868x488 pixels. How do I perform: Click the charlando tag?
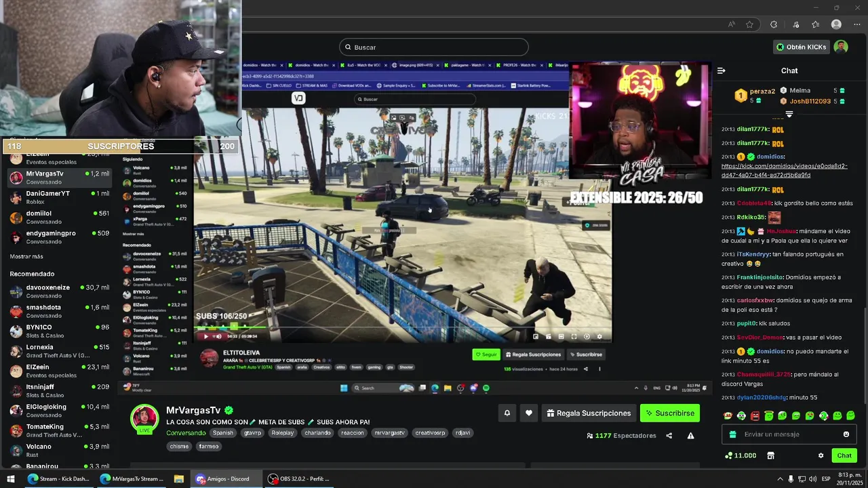coord(317,432)
